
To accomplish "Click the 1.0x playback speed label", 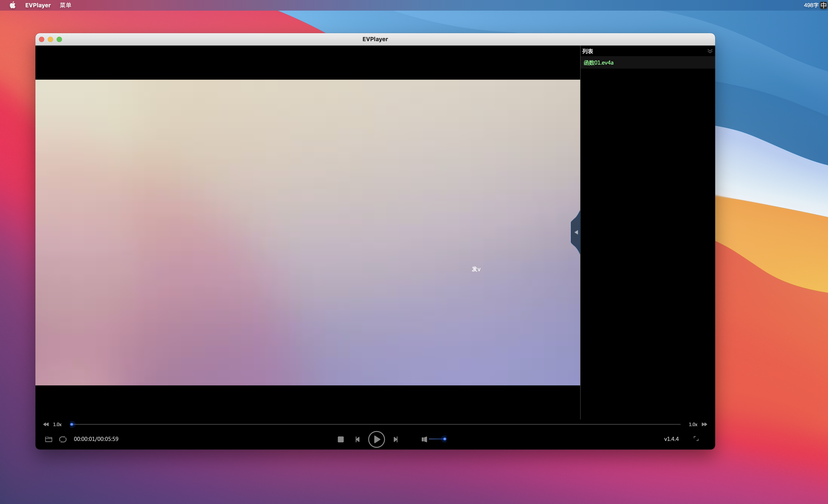I will [57, 424].
